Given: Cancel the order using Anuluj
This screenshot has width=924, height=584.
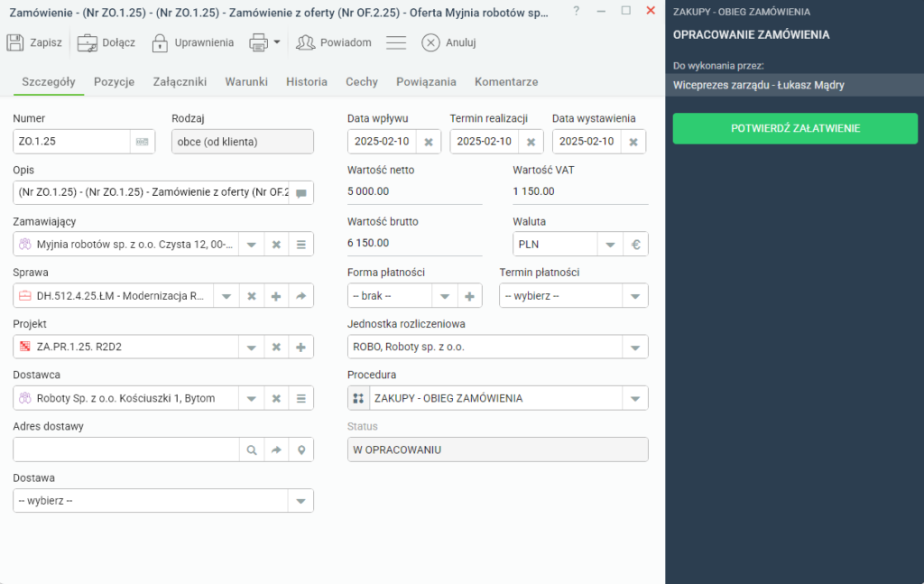Looking at the screenshot, I should click(448, 42).
